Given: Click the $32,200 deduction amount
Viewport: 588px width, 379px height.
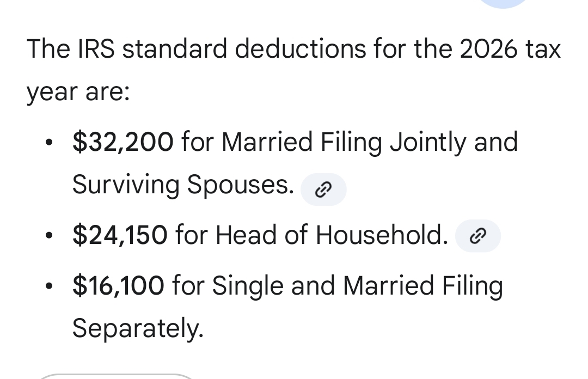Looking at the screenshot, I should point(123,142).
